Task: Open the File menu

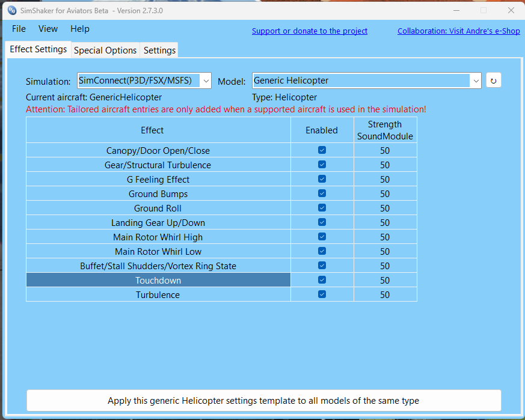Action: (19, 29)
